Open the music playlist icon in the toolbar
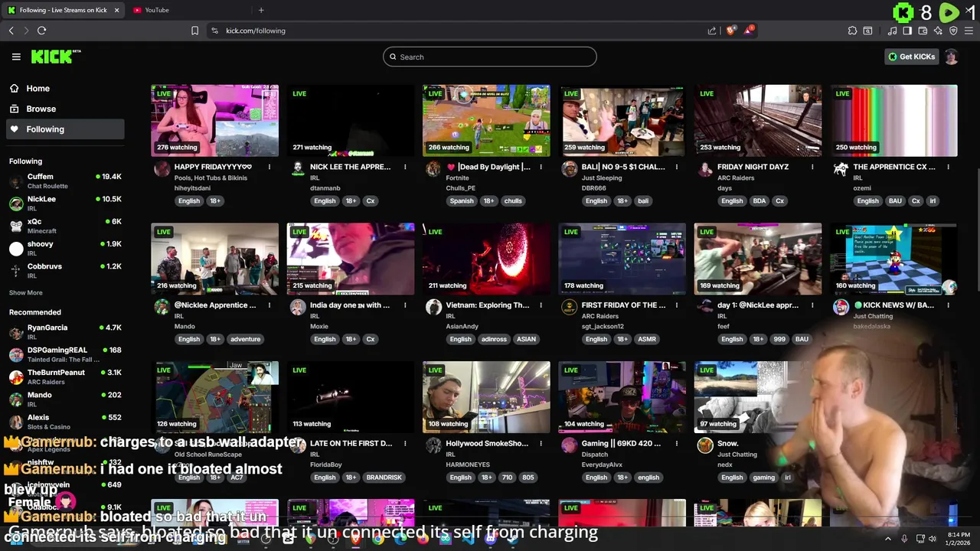The width and height of the screenshot is (980, 551). point(892,31)
